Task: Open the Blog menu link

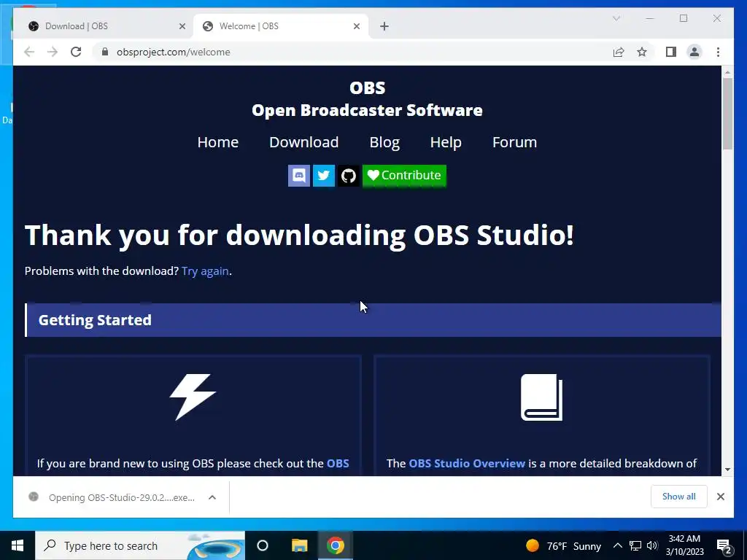Action: (x=384, y=142)
